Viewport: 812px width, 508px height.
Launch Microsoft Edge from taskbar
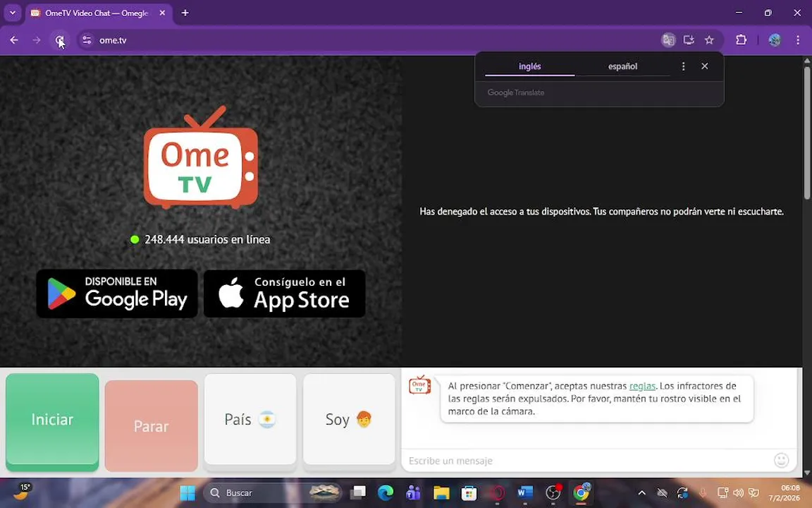[x=386, y=492]
